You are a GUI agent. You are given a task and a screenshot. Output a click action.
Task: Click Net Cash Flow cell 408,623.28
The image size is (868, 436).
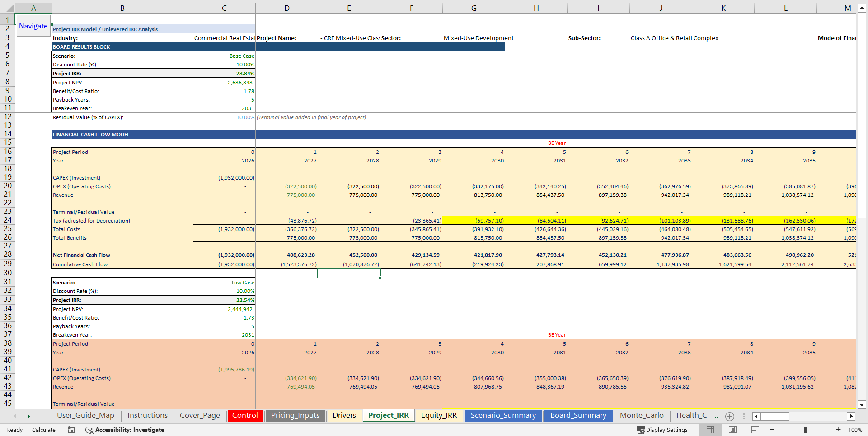click(x=286, y=255)
